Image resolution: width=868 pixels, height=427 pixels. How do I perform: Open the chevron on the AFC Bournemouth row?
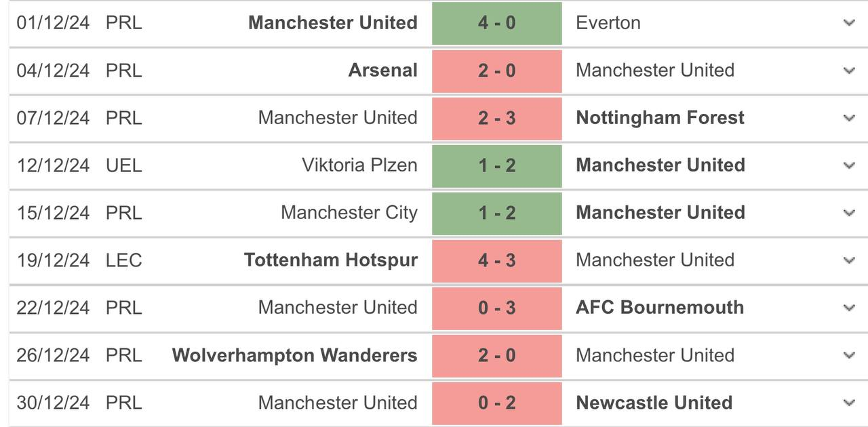pos(849,308)
